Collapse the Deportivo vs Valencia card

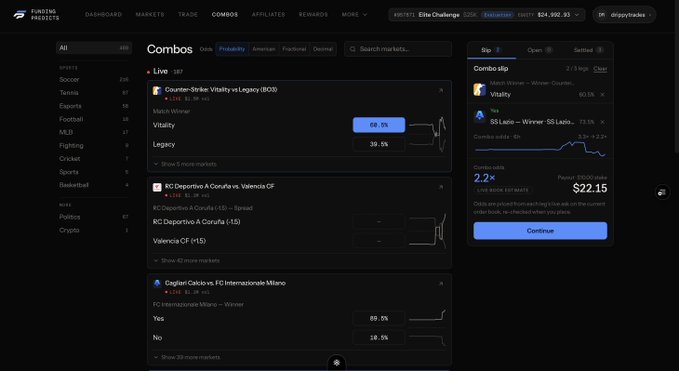441,187
